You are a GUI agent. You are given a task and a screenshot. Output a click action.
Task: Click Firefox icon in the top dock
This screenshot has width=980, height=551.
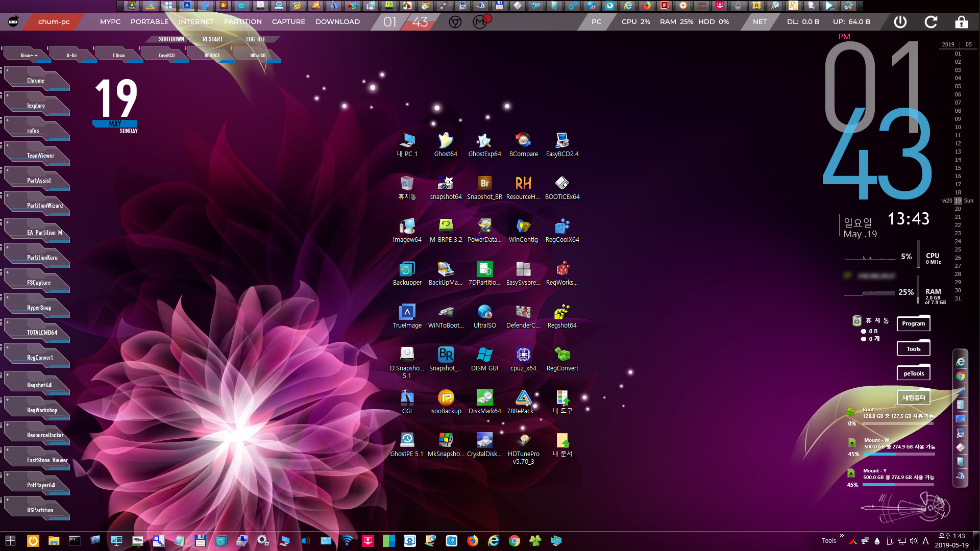(x=646, y=6)
